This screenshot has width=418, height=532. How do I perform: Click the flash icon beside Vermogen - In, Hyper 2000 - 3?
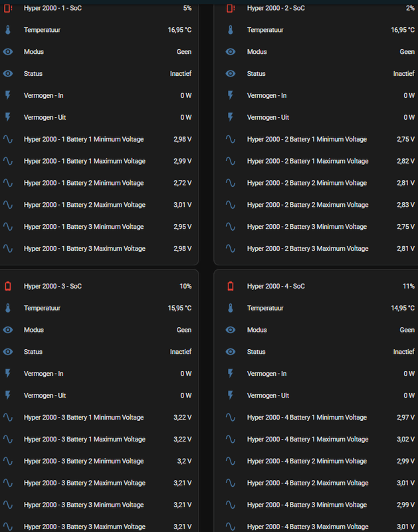tap(8, 374)
